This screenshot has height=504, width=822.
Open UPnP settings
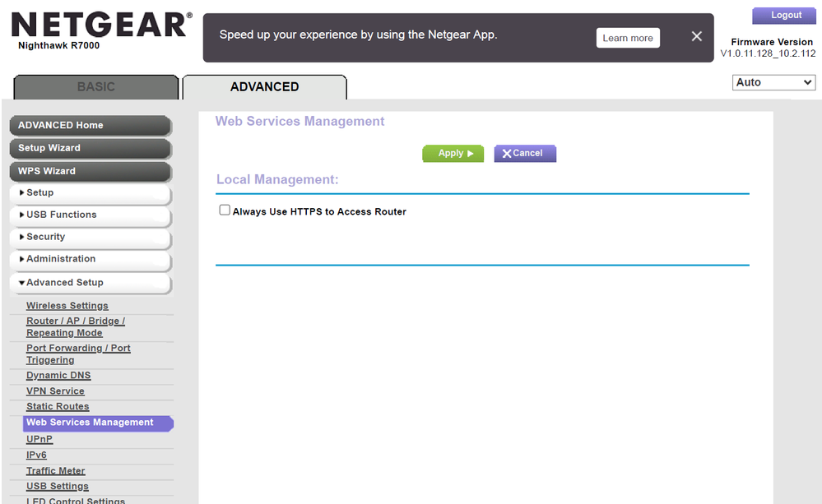point(39,440)
